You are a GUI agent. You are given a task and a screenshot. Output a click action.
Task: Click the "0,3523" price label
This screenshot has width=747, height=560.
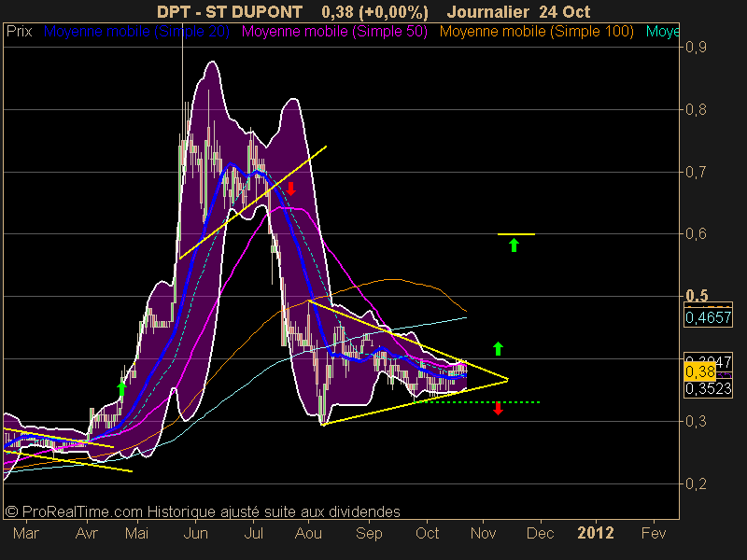pos(708,389)
